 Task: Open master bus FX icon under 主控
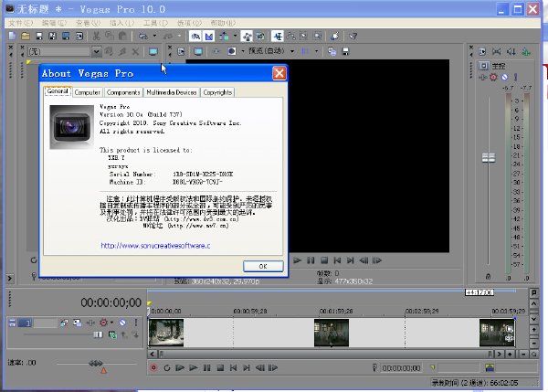(483, 77)
